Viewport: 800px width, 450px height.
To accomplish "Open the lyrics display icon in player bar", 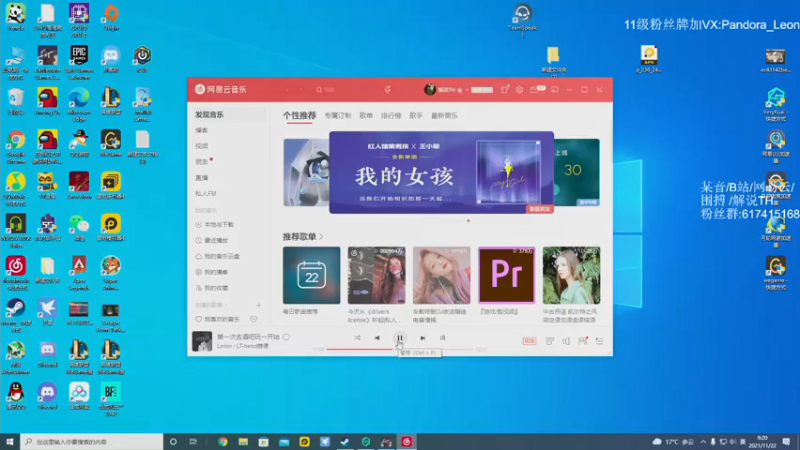I will coord(442,338).
